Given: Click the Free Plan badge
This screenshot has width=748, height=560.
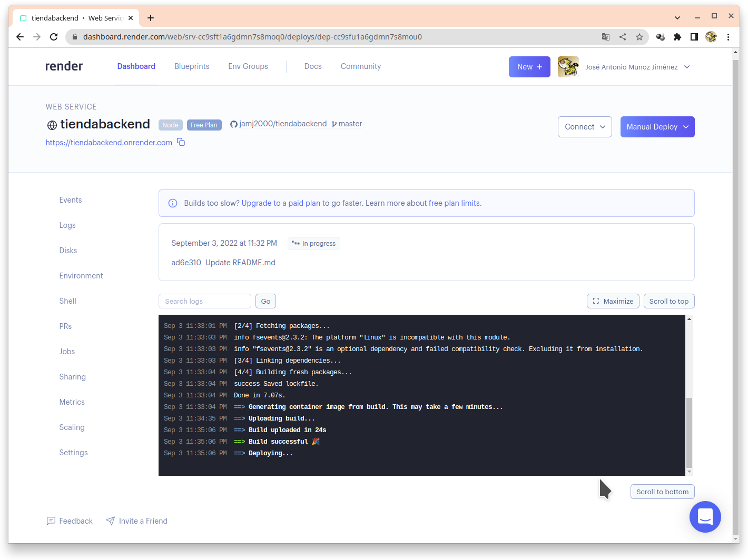Looking at the screenshot, I should (204, 125).
